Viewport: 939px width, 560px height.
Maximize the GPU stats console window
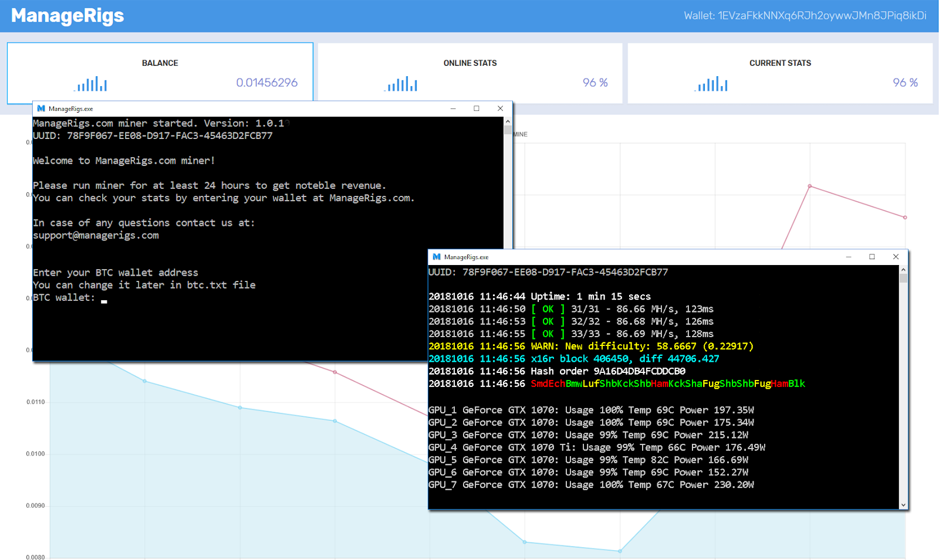point(872,257)
